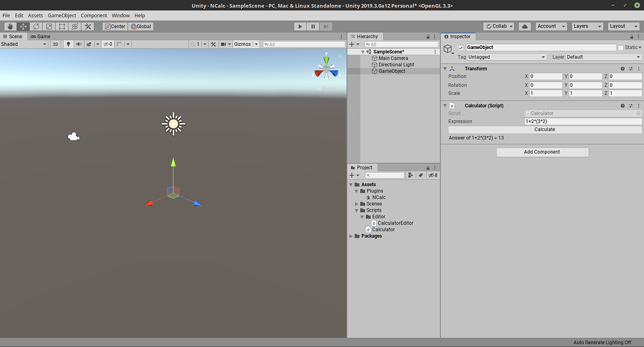Pause the game playback
The width and height of the screenshot is (644, 347).
coord(313,26)
